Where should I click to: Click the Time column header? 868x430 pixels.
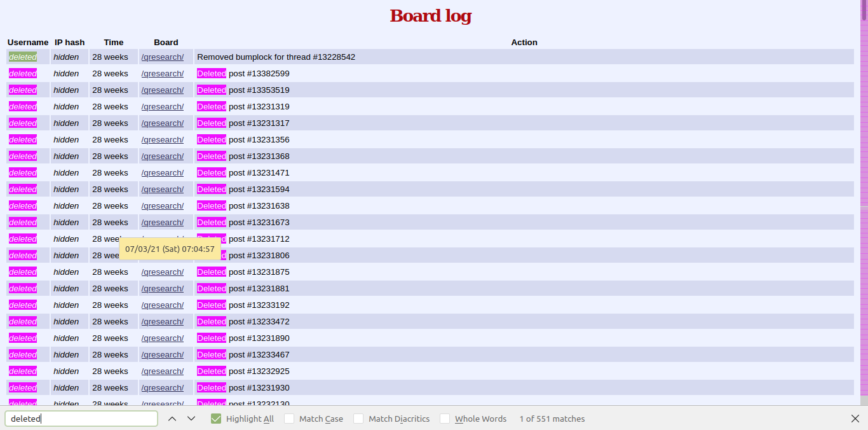tap(114, 43)
